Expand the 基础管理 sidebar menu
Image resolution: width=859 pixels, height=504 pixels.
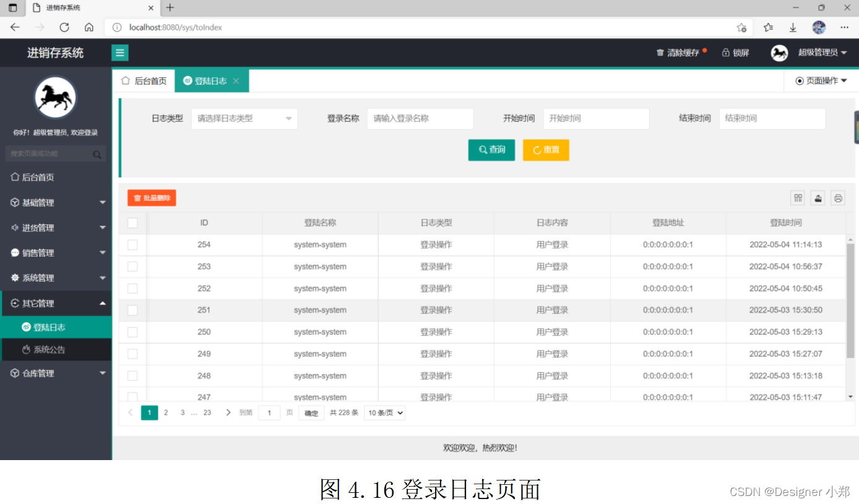(56, 202)
